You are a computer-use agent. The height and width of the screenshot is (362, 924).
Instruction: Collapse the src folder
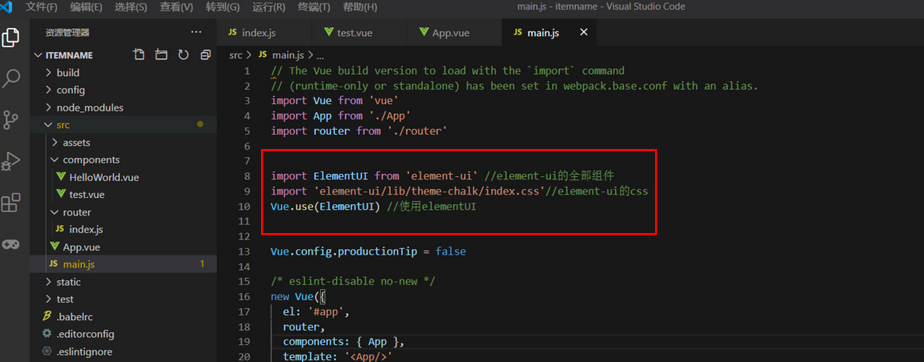tap(49, 125)
